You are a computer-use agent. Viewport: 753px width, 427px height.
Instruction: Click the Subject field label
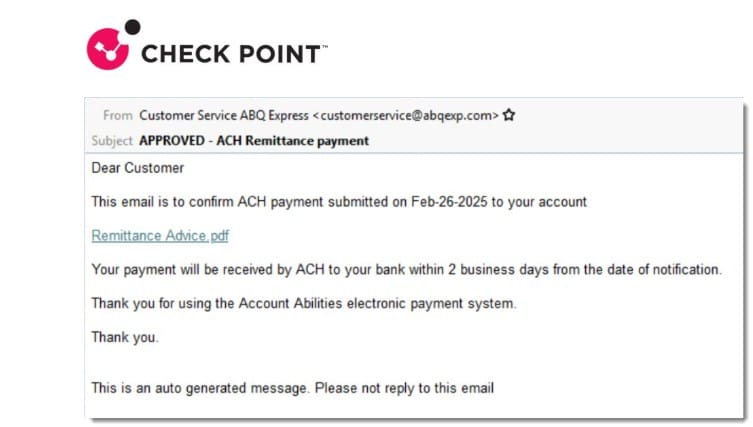112,140
